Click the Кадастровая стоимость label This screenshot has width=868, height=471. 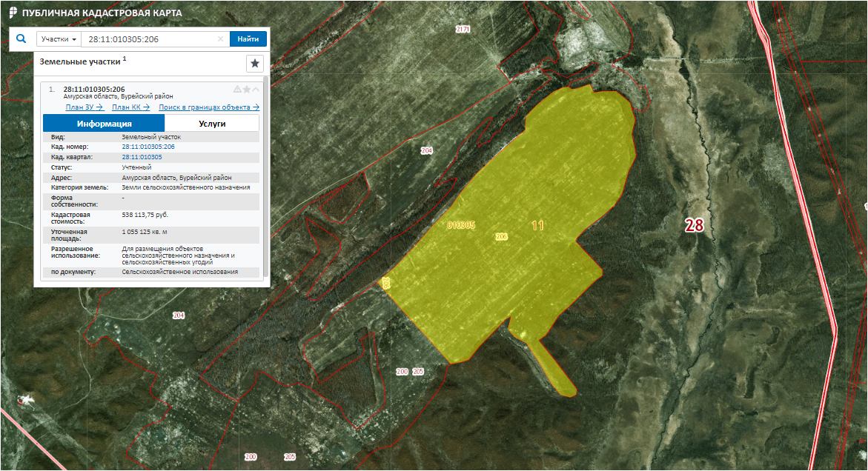point(70,218)
